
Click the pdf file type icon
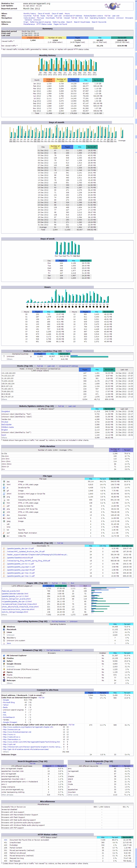(x=4, y=506)
